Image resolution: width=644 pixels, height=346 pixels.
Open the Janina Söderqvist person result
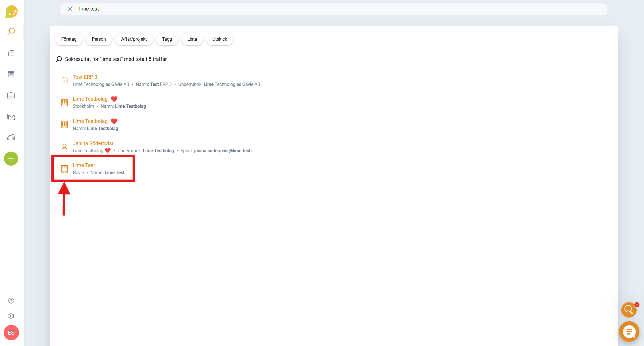coord(93,143)
